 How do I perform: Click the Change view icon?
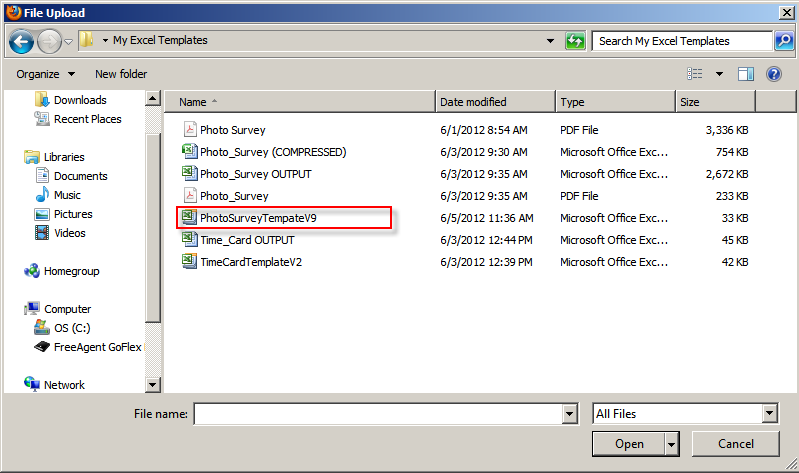(695, 74)
